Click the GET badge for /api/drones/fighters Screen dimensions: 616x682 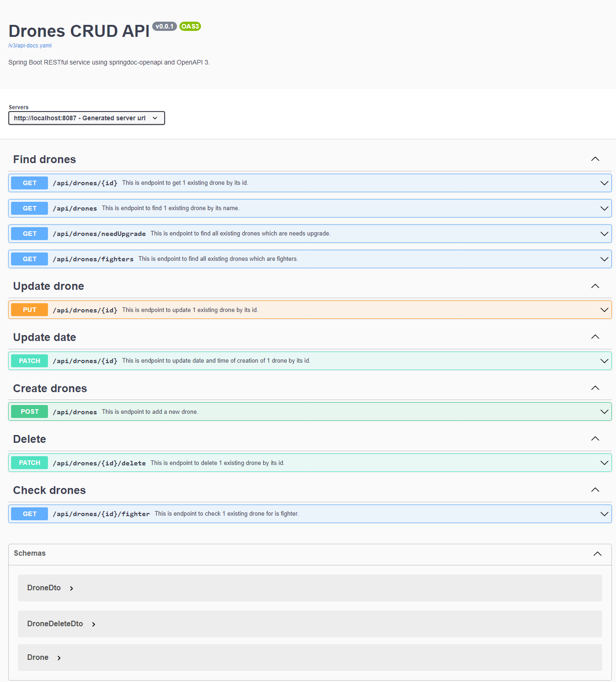(30, 259)
